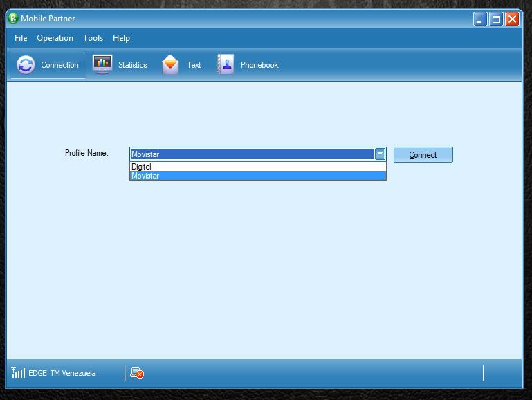
Task: Click the Mobile Partner app icon in title bar
Action: click(x=13, y=18)
